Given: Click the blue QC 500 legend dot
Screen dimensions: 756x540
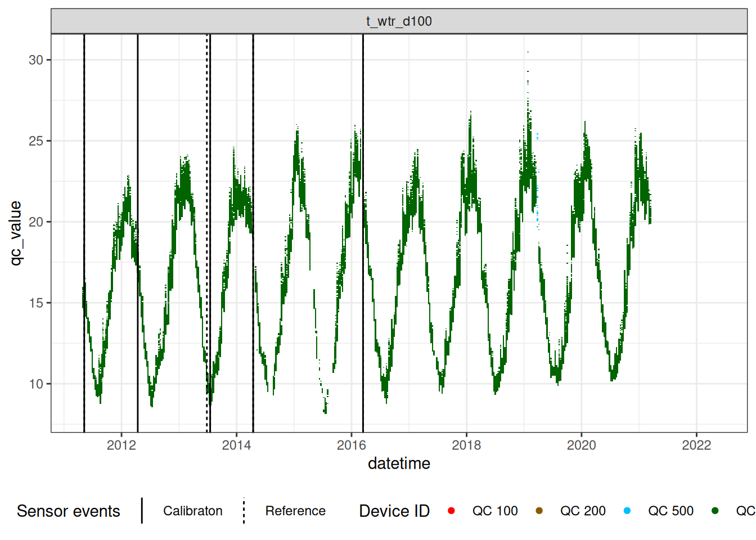Looking at the screenshot, I should coord(627,511).
